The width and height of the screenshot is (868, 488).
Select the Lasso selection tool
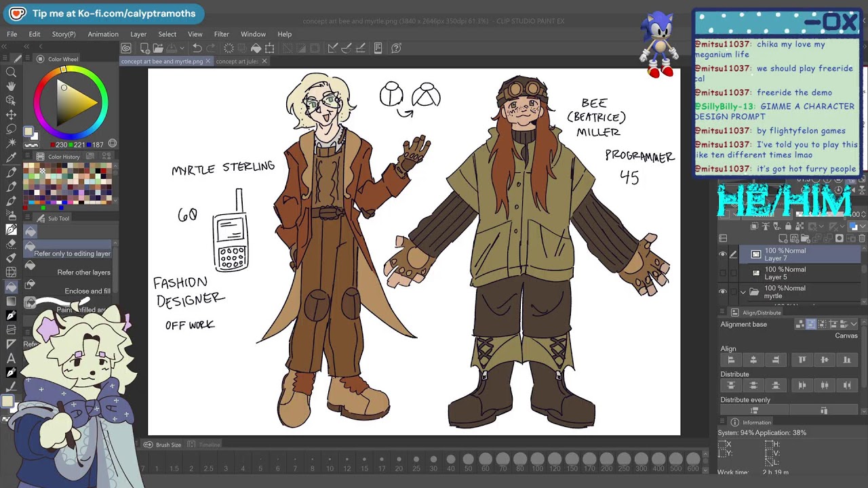pyautogui.click(x=11, y=129)
